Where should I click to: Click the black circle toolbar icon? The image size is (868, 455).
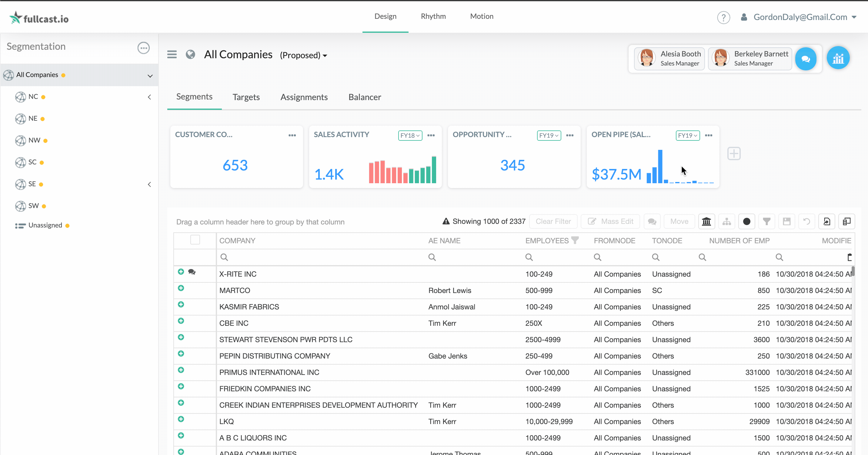point(747,222)
